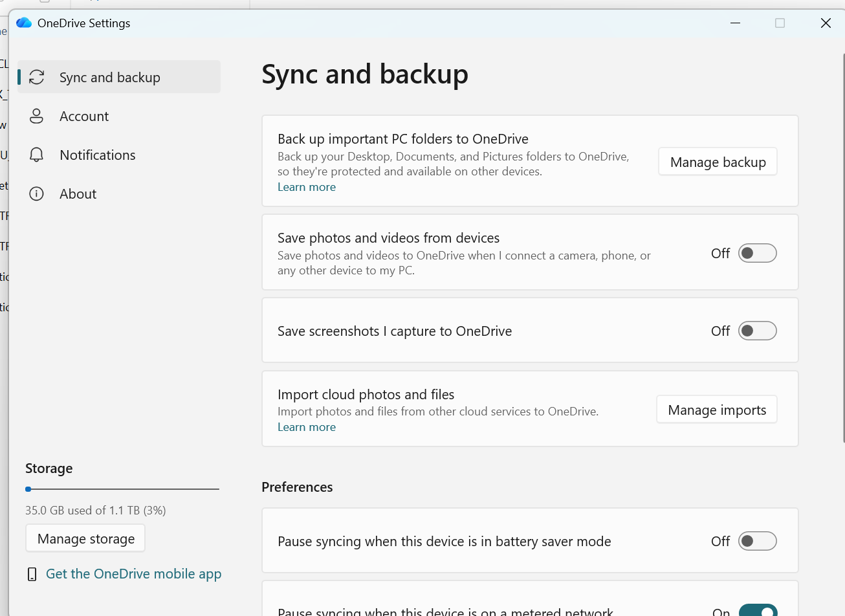
Task: Click the Notifications bell icon
Action: (x=37, y=155)
